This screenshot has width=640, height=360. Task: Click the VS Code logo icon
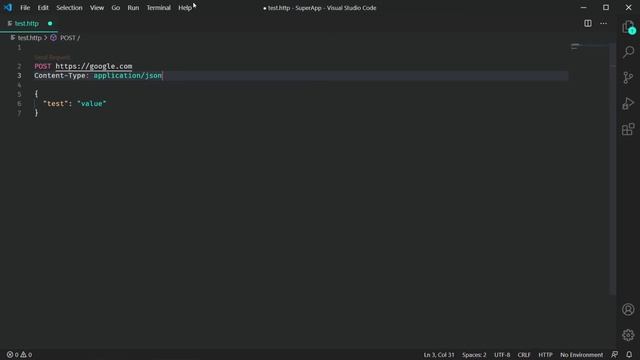click(x=8, y=7)
